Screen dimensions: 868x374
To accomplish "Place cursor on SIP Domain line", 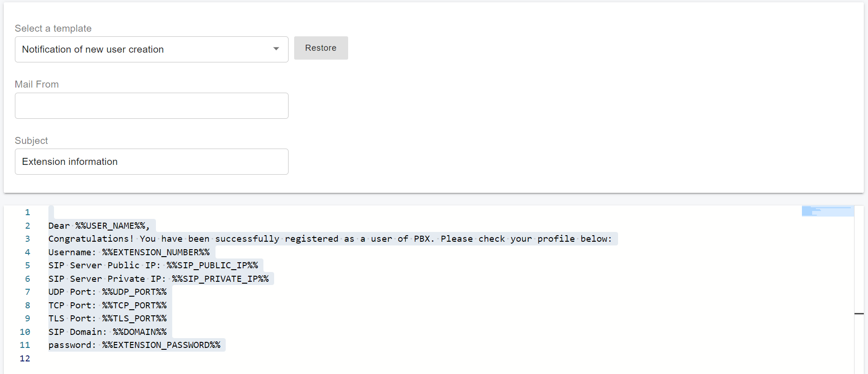I will (107, 332).
